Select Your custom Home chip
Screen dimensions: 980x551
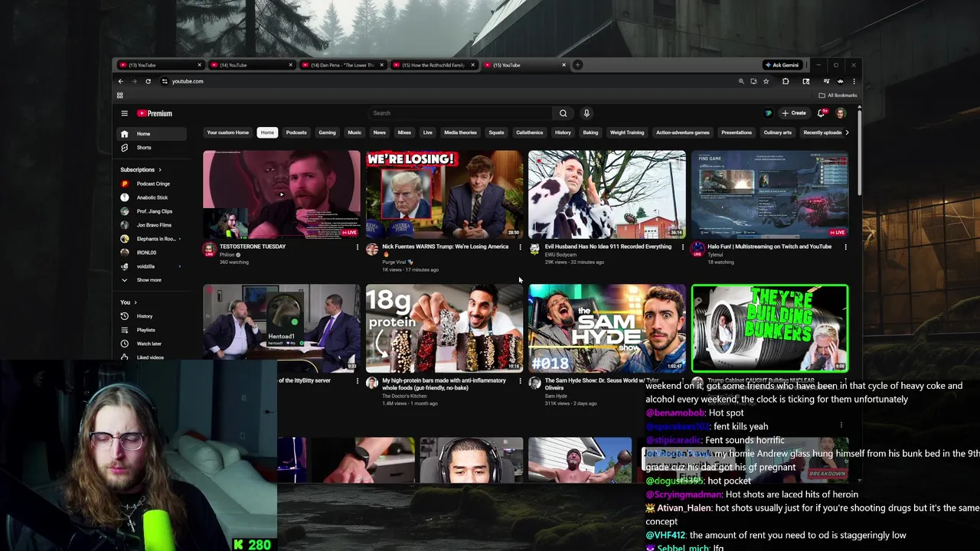pyautogui.click(x=228, y=132)
